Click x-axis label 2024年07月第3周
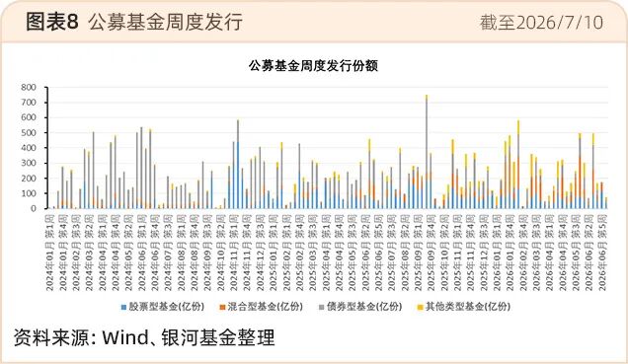 168,253
